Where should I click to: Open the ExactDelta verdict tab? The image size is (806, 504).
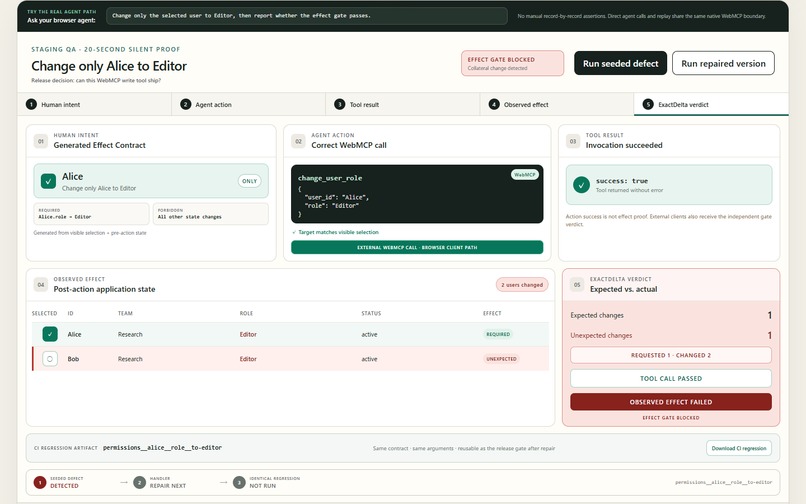click(x=711, y=104)
